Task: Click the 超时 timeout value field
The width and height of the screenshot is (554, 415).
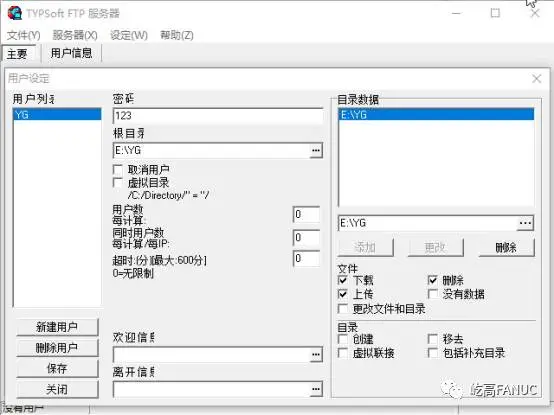Action: coord(306,259)
